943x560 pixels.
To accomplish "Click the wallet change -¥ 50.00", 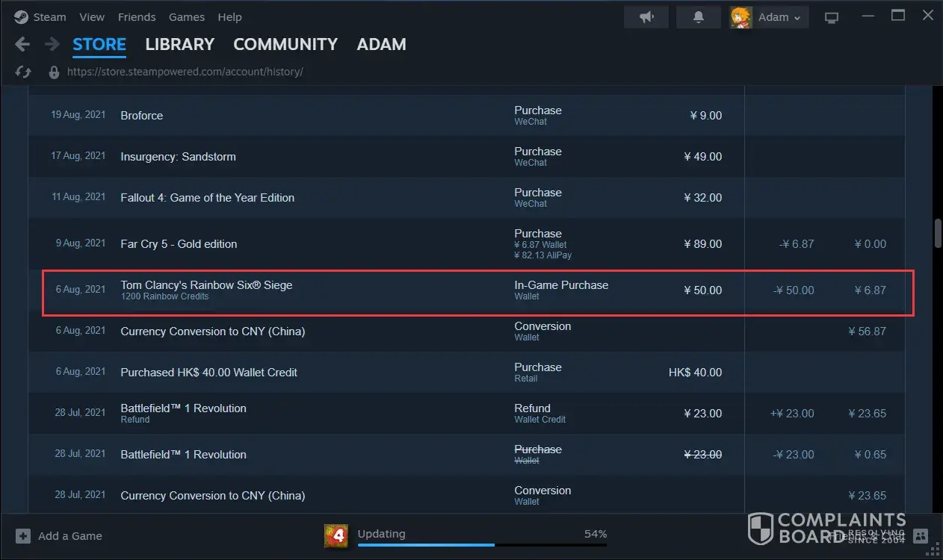I will pyautogui.click(x=794, y=290).
